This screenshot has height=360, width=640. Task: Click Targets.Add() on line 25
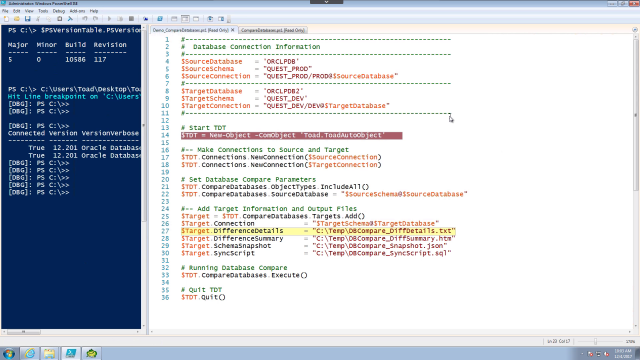[338, 216]
